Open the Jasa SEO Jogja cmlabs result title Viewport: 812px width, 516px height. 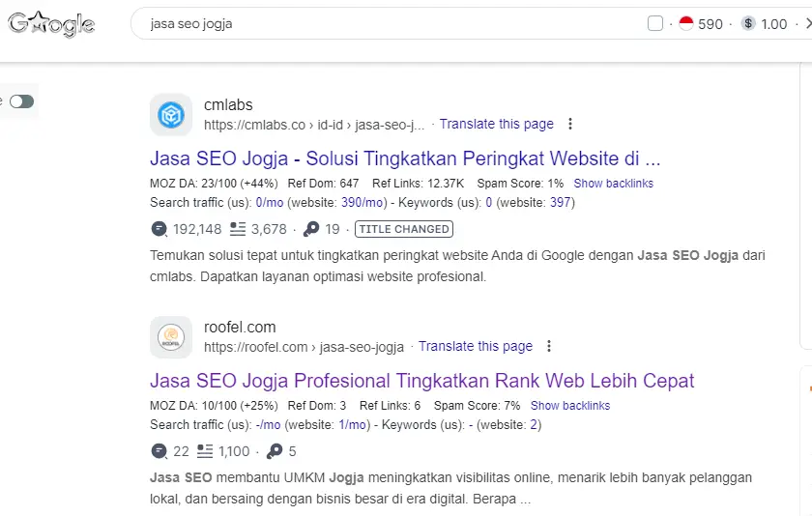(405, 158)
